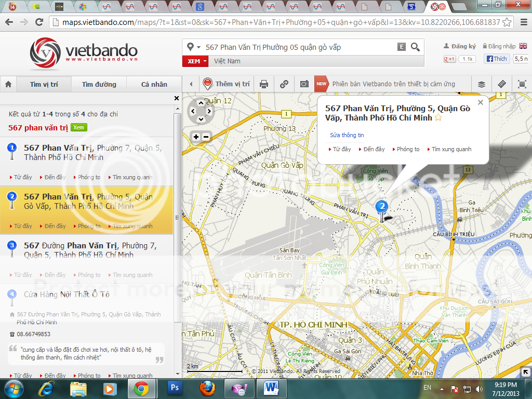Viewport: 532px width, 399px height.
Task: Click the Đăng ký link
Action: (460, 46)
